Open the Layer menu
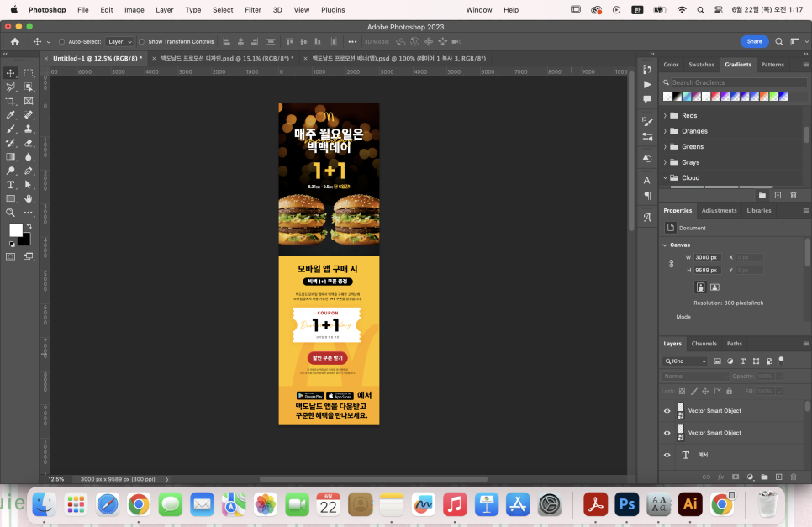 165,10
